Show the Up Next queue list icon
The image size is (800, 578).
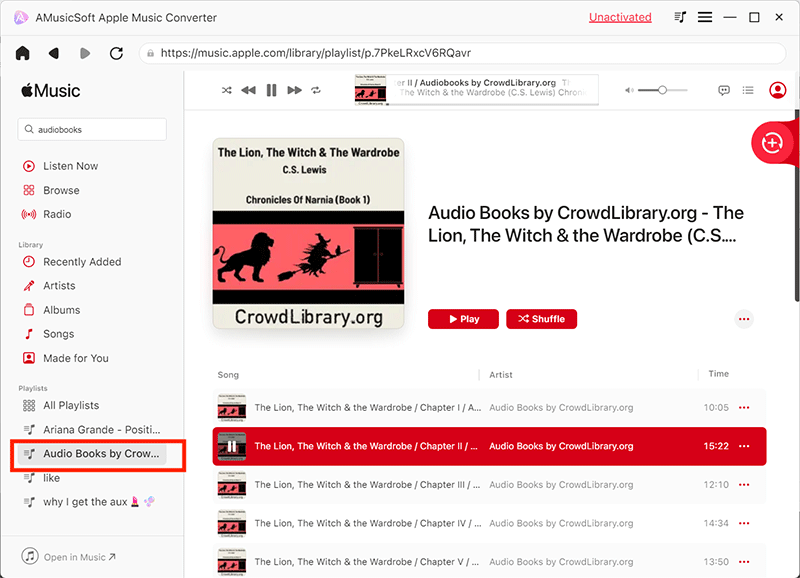click(x=748, y=90)
